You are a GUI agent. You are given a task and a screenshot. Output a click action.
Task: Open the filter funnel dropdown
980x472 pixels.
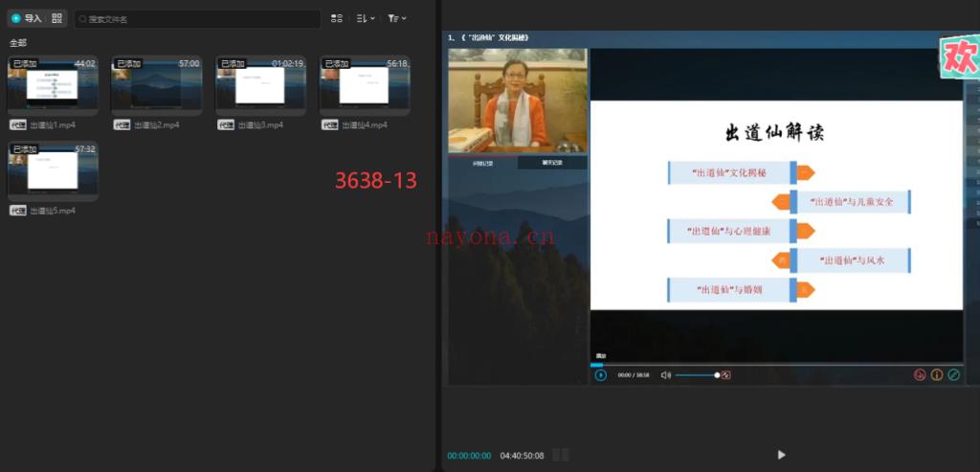[x=397, y=18]
